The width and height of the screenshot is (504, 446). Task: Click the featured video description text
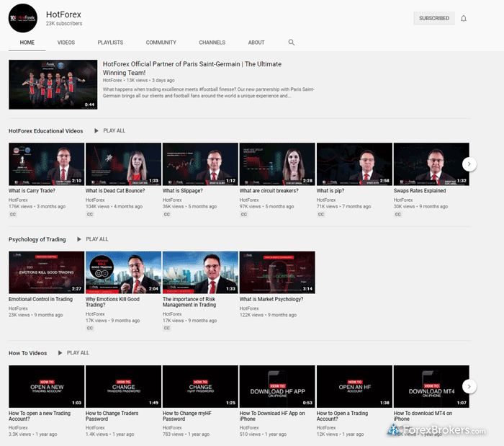209,93
